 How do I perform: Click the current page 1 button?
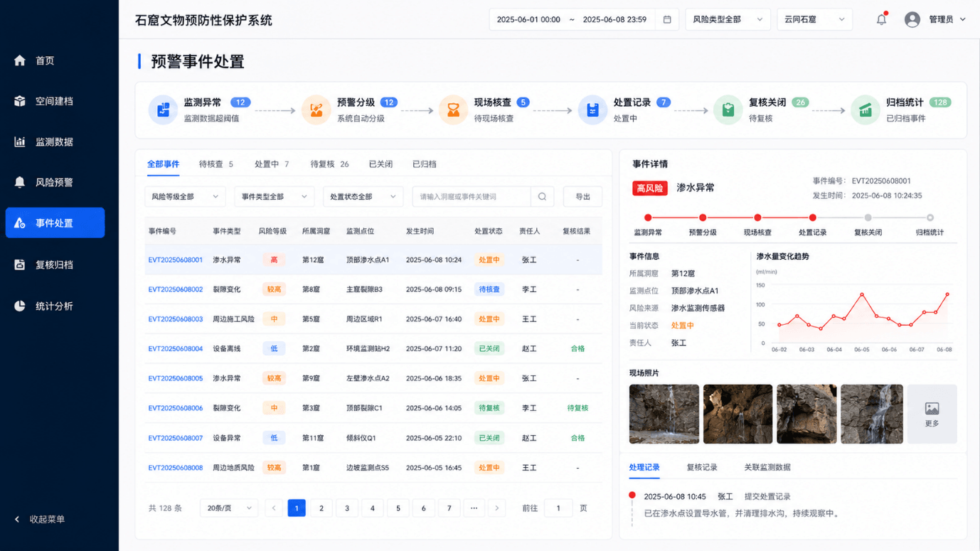click(x=297, y=508)
